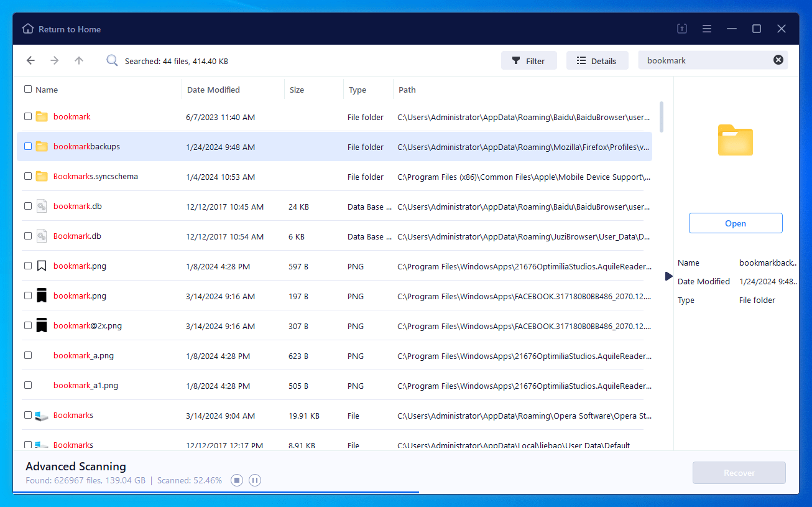
Task: Collapse the preview panel using the arrow
Action: tap(668, 276)
